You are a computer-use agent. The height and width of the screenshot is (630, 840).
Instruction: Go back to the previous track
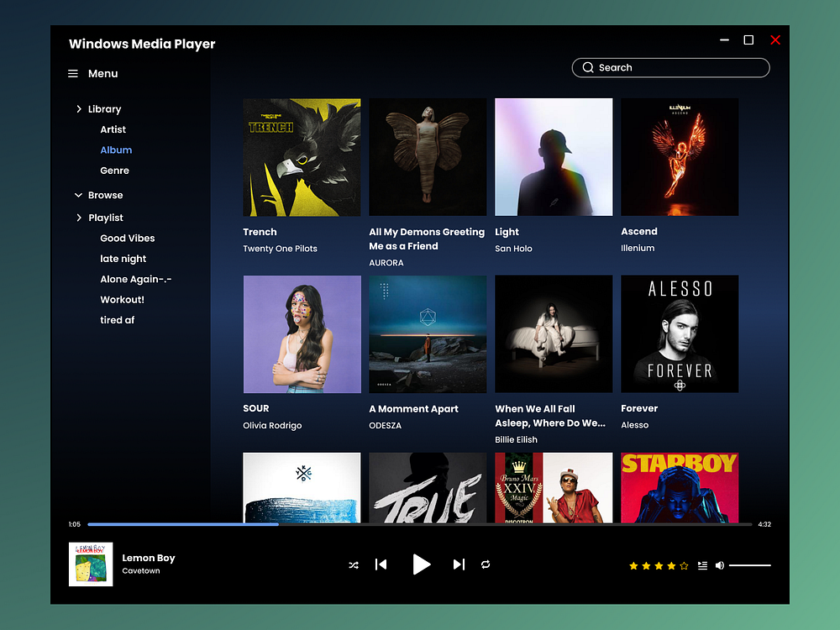(381, 564)
